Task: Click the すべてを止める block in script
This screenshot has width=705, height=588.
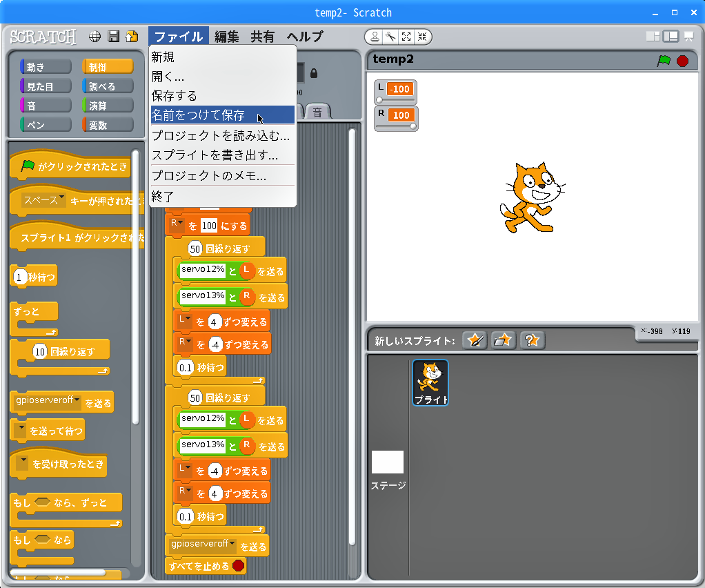Action: 206,566
